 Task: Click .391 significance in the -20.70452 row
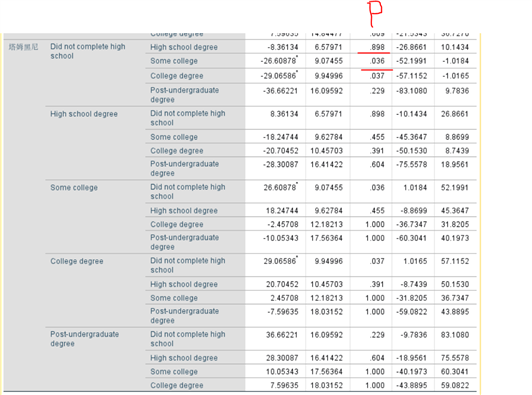coord(377,151)
